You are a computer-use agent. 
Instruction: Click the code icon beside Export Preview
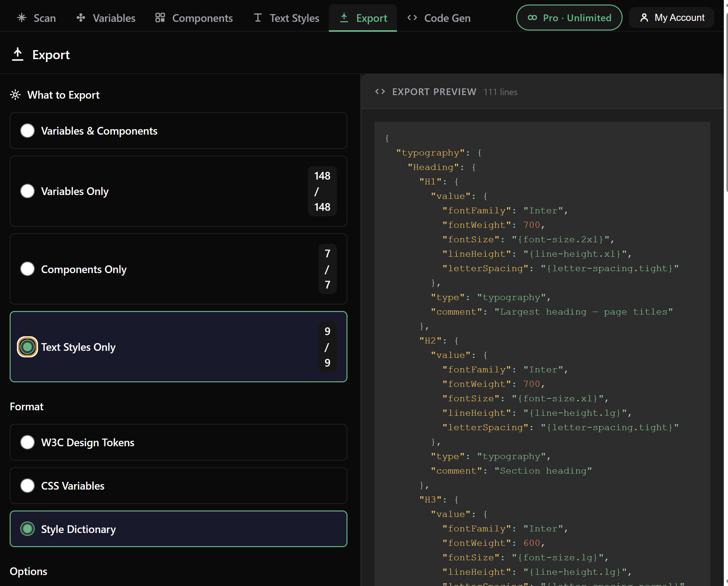(x=380, y=92)
